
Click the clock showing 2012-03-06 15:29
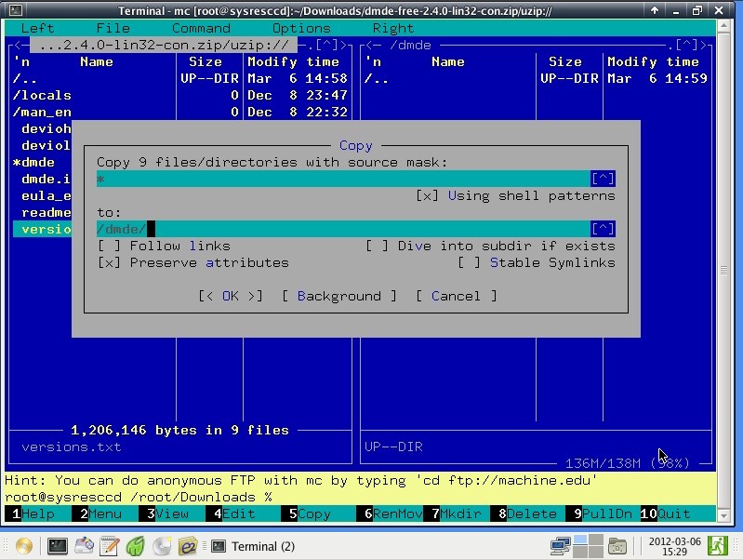click(674, 546)
